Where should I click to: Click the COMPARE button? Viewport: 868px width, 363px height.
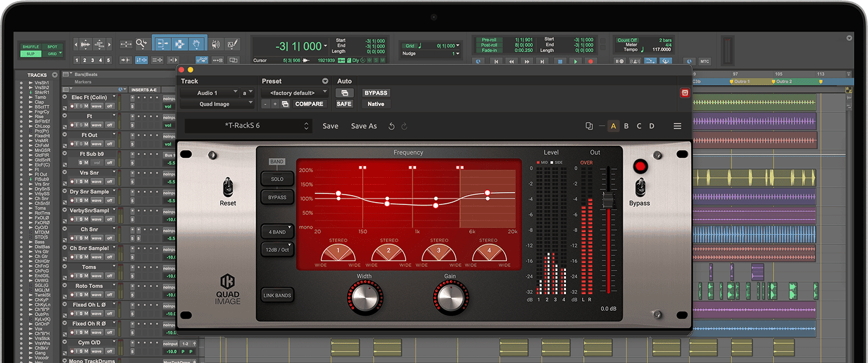(309, 104)
